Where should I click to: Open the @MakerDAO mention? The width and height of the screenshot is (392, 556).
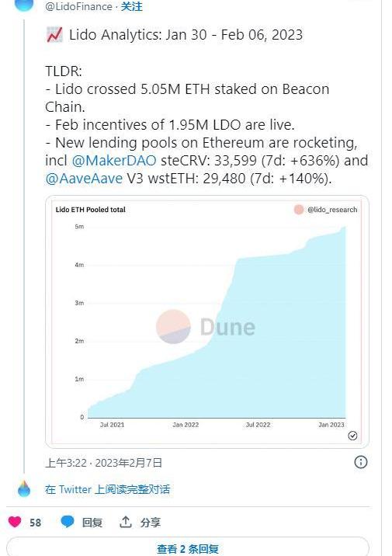[x=114, y=161]
